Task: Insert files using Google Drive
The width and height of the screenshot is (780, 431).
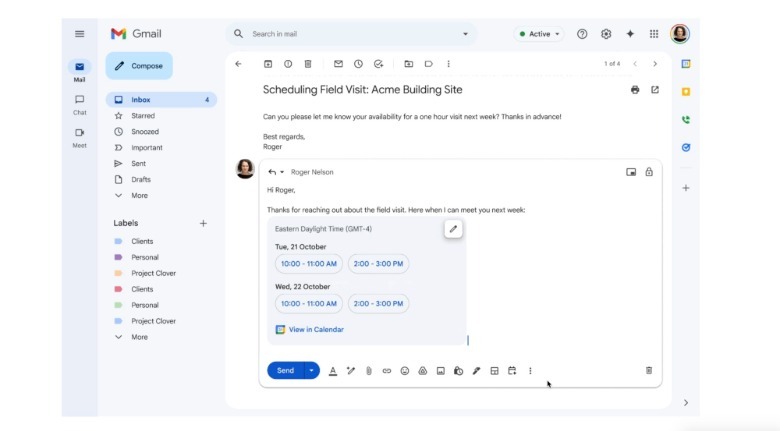Action: point(422,371)
